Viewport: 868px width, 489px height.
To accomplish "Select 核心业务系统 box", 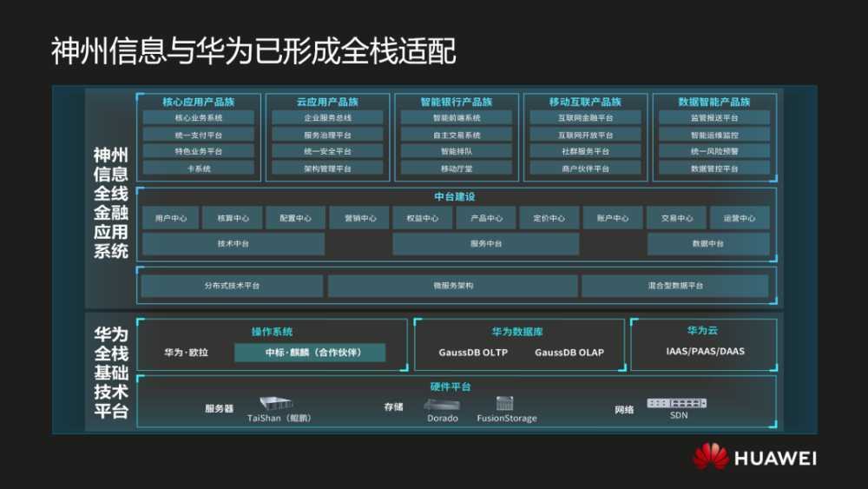I will tap(199, 118).
